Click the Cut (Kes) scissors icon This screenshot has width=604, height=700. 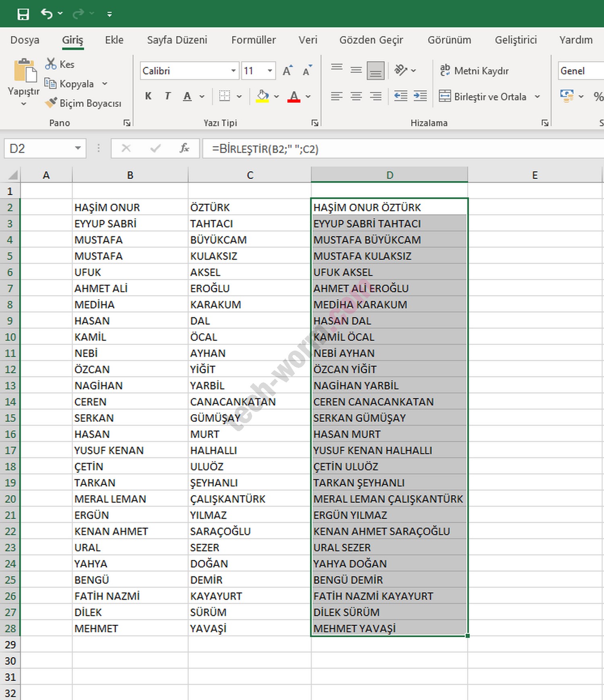(51, 64)
